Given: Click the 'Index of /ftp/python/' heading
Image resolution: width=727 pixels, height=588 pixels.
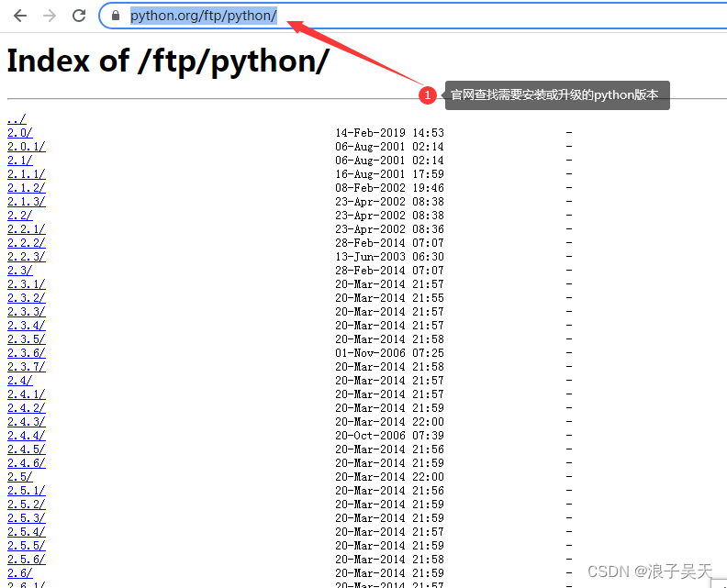Looking at the screenshot, I should tap(168, 61).
